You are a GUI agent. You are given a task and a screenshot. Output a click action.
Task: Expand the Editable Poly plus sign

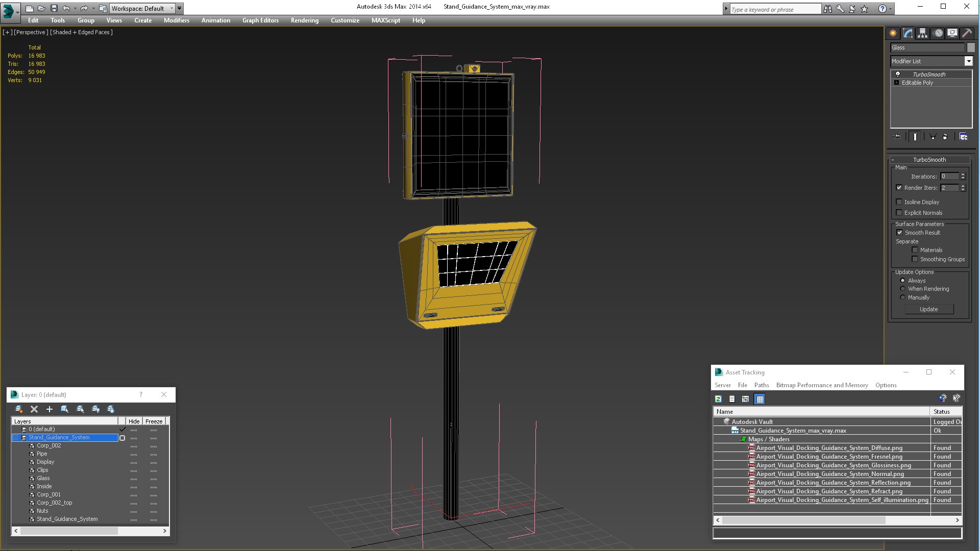point(897,83)
